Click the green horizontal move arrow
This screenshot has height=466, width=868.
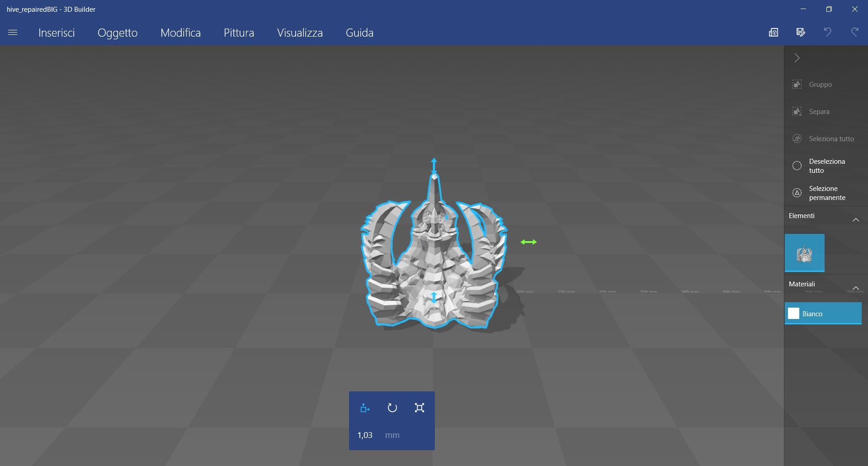point(528,242)
